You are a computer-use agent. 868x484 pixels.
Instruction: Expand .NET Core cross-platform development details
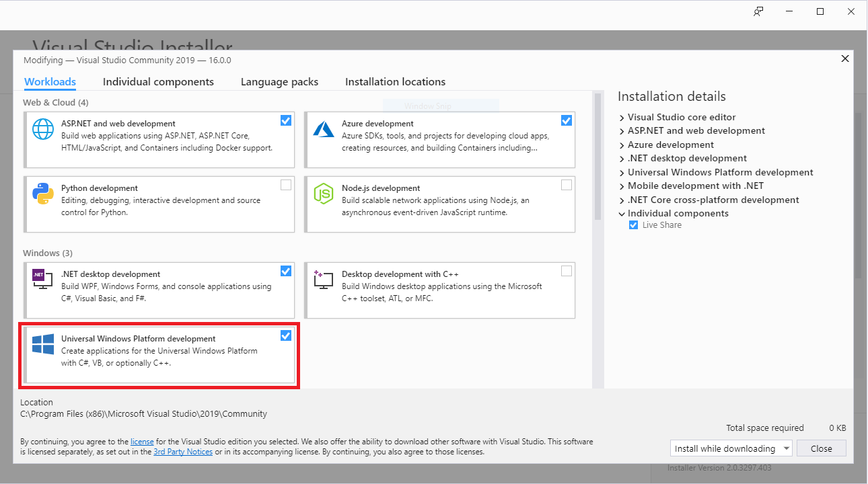point(622,200)
